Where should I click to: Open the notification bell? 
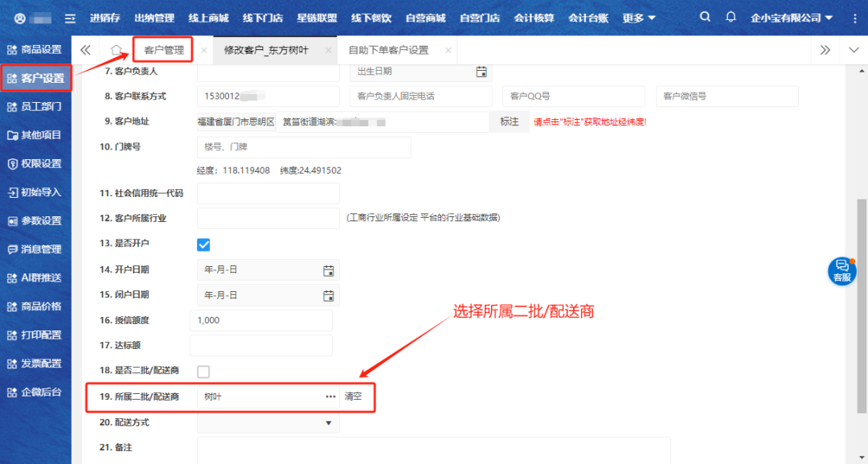coord(731,17)
